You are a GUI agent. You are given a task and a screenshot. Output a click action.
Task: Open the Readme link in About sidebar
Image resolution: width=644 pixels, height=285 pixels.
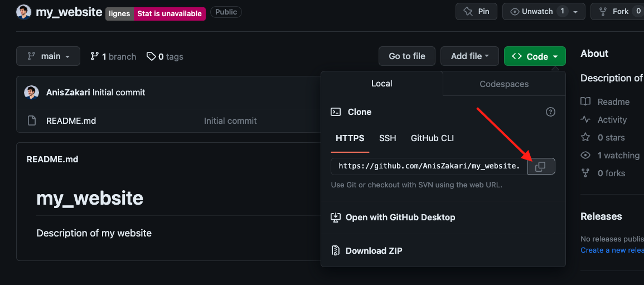[606, 102]
